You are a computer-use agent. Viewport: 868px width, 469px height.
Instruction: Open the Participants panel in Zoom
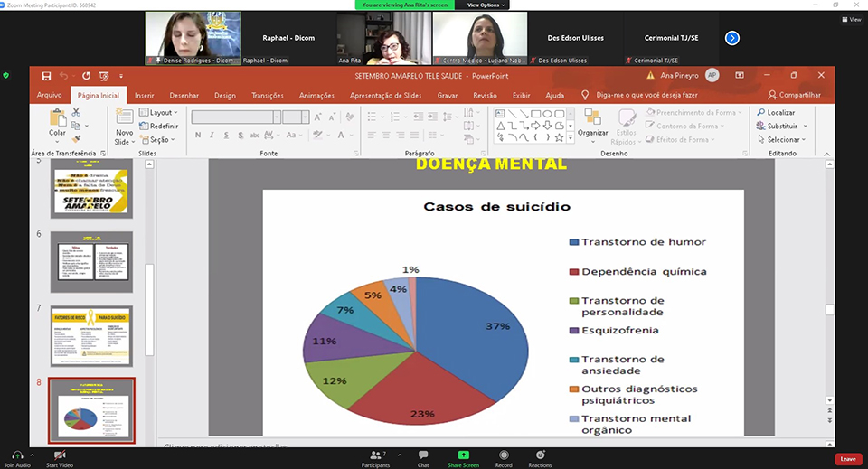[x=375, y=455]
